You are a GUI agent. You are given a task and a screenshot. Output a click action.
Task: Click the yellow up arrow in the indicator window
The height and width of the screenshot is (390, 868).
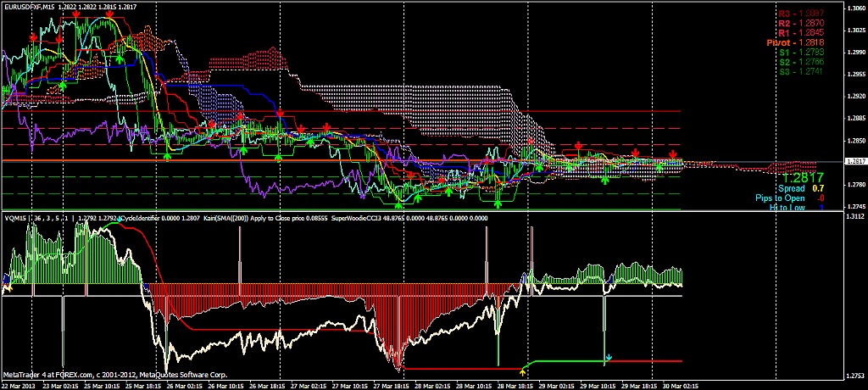point(523,370)
